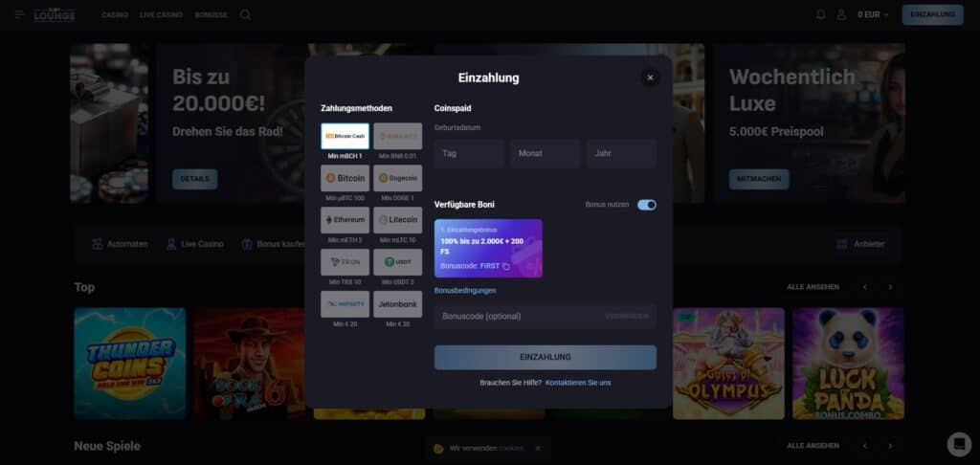The width and height of the screenshot is (980, 465).
Task: Open the Gates of Olympus game
Action: [728, 364]
